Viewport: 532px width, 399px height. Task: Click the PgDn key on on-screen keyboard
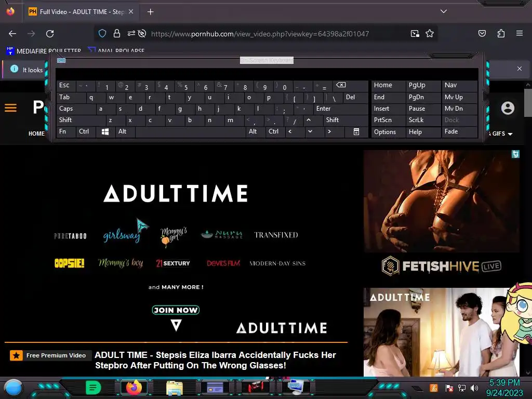point(423,98)
